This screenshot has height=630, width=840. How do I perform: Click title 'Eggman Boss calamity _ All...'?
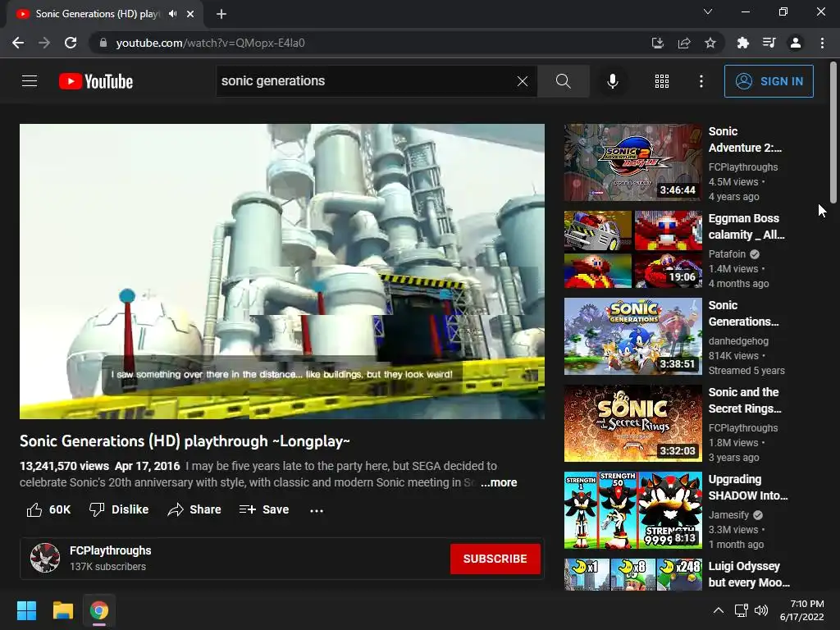(x=746, y=226)
